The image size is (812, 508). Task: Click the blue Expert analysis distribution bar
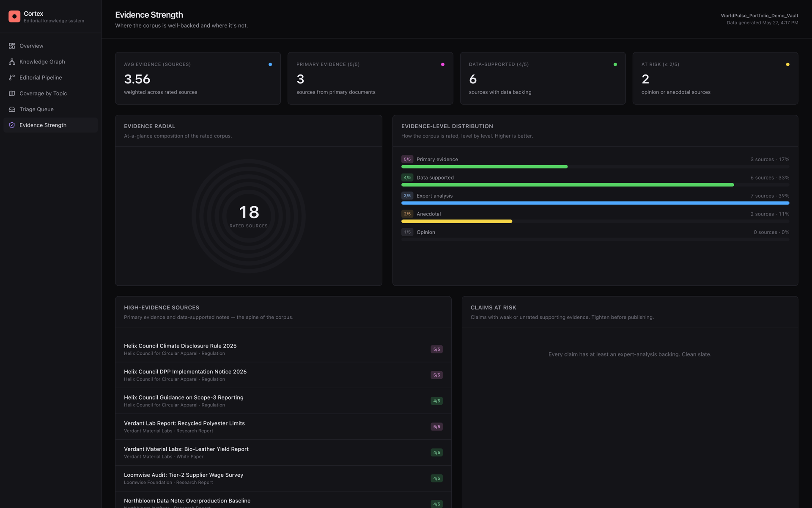click(595, 203)
